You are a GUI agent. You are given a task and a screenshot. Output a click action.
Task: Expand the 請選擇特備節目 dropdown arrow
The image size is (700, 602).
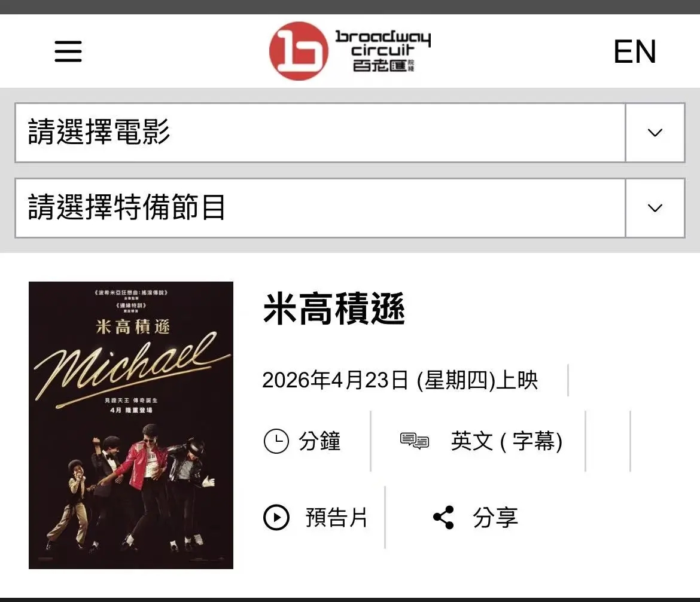655,208
